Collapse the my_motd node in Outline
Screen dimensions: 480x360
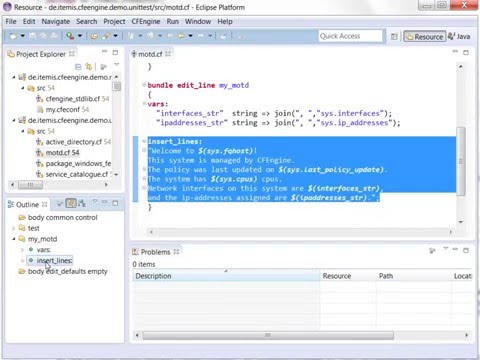point(14,239)
